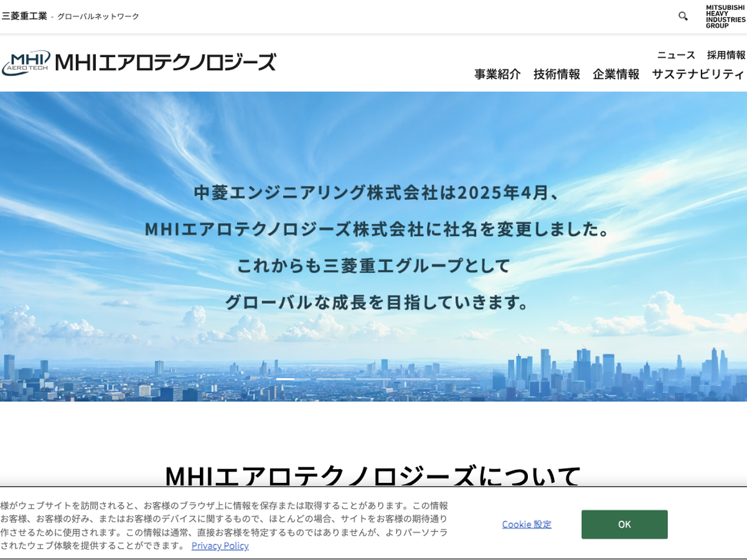
Task: Select the second carousel slide indicator
Action: click(333, 379)
